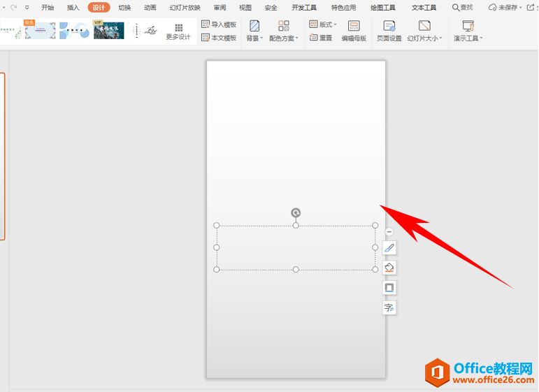
Task: Expand the 配色方案 color scheme dropdown
Action: 284,31
